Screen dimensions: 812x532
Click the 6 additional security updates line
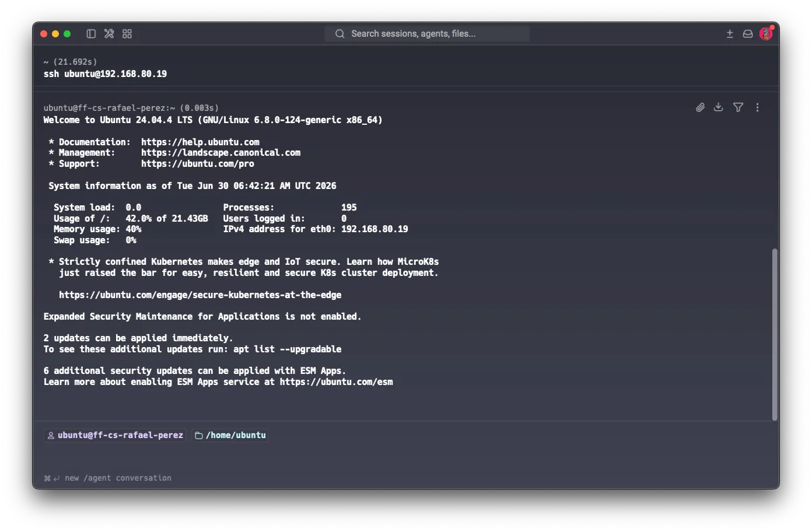tap(195, 371)
